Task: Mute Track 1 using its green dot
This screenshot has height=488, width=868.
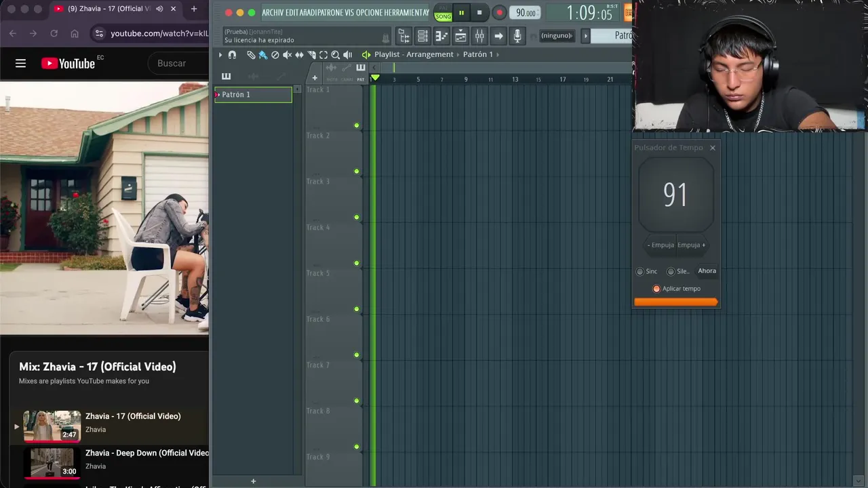Action: pos(357,125)
